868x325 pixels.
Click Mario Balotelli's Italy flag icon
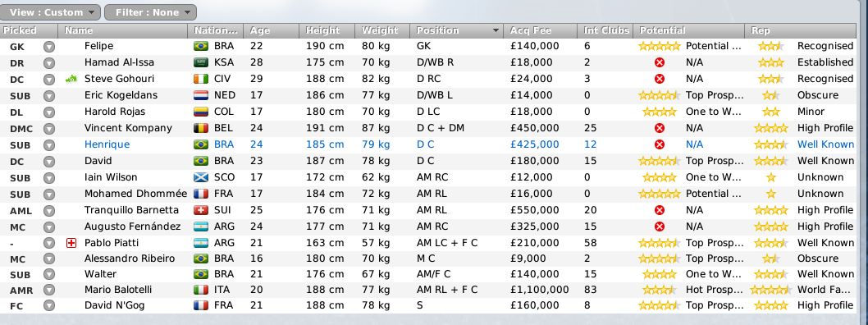(x=201, y=290)
